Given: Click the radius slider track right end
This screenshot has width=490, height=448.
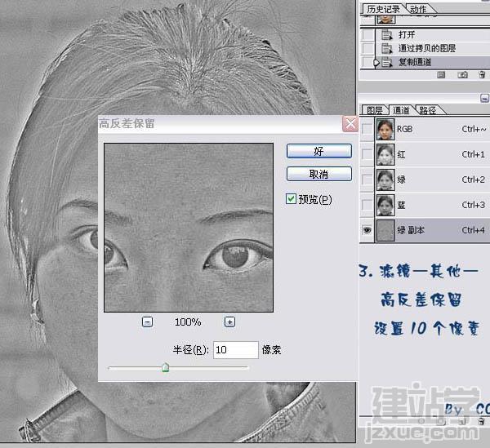Looking at the screenshot, I should [x=247, y=368].
